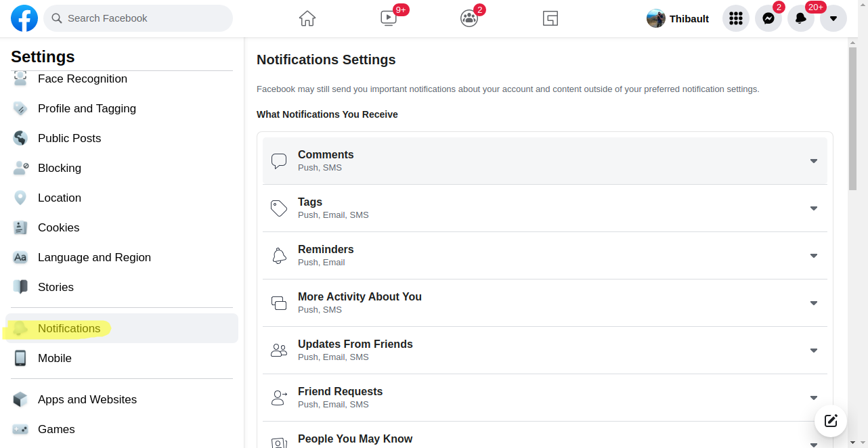The width and height of the screenshot is (868, 448).
Task: Click the Tags label icon
Action: click(x=279, y=208)
